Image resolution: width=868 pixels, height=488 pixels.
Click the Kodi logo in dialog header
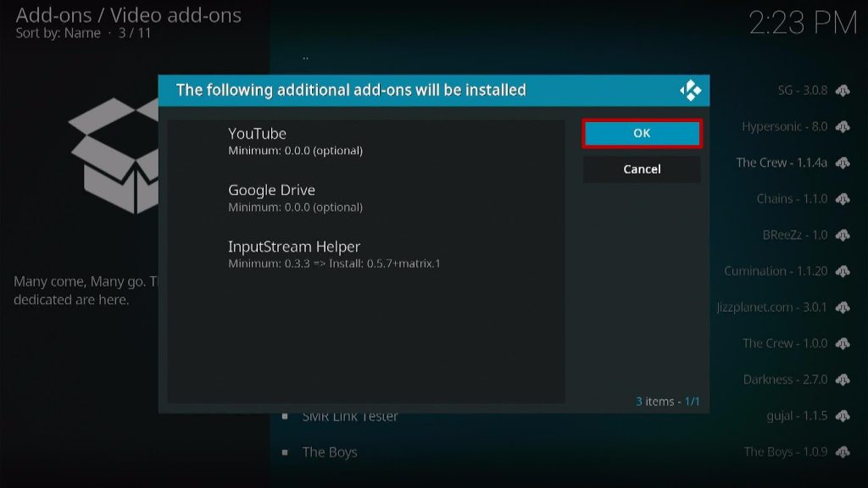coord(690,90)
